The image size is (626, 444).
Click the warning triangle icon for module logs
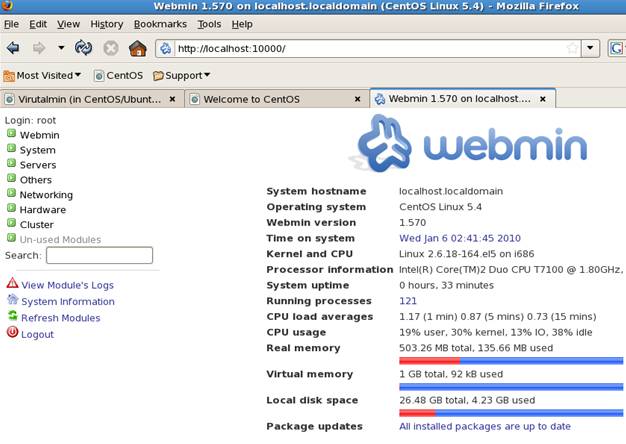click(12, 283)
